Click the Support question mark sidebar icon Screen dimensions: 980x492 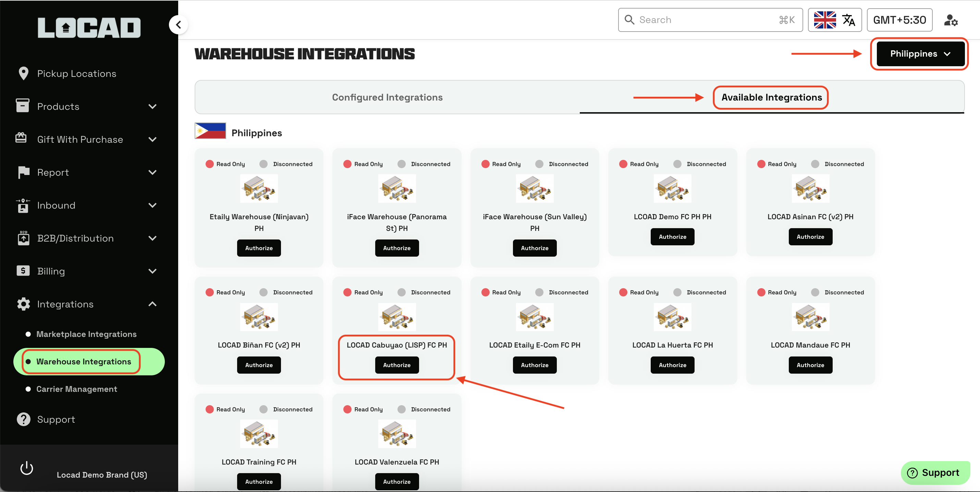coord(23,419)
